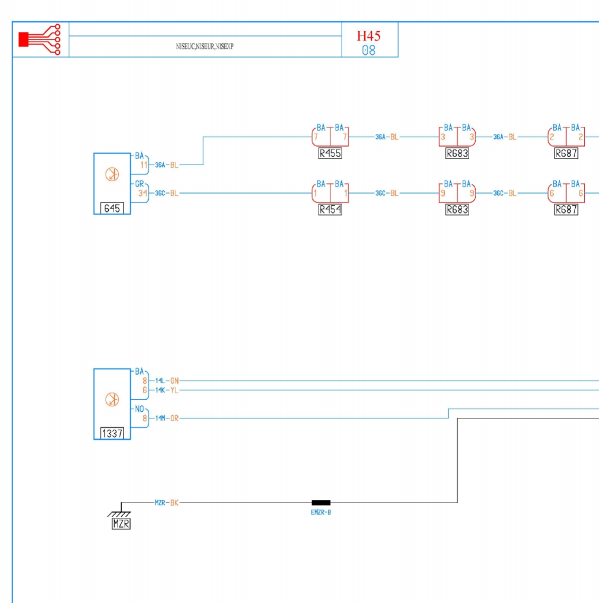Viewport: 599px width, 603px height.
Task: Click pin 8 on 1337 NO connector
Action: pyautogui.click(x=145, y=418)
